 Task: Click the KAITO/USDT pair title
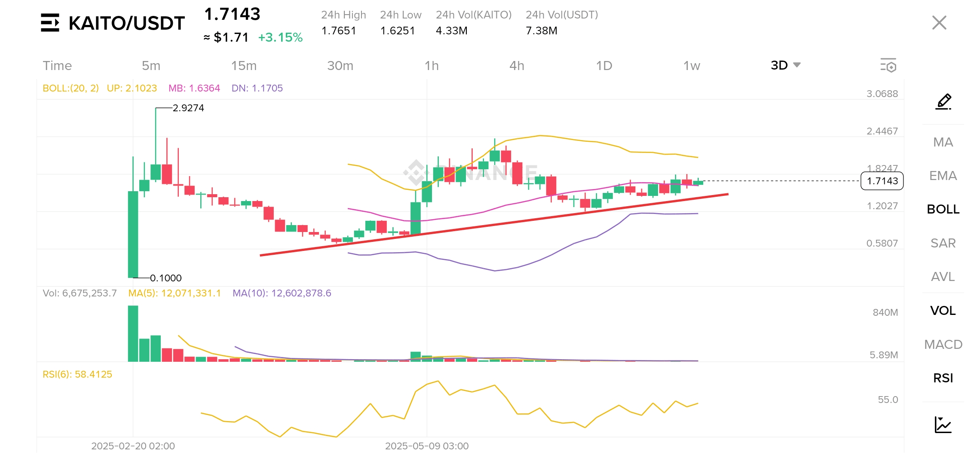(127, 23)
